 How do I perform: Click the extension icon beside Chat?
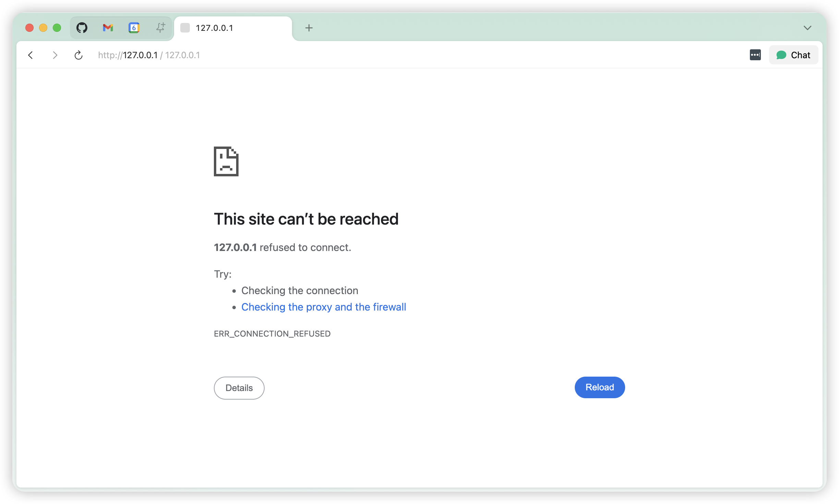755,55
